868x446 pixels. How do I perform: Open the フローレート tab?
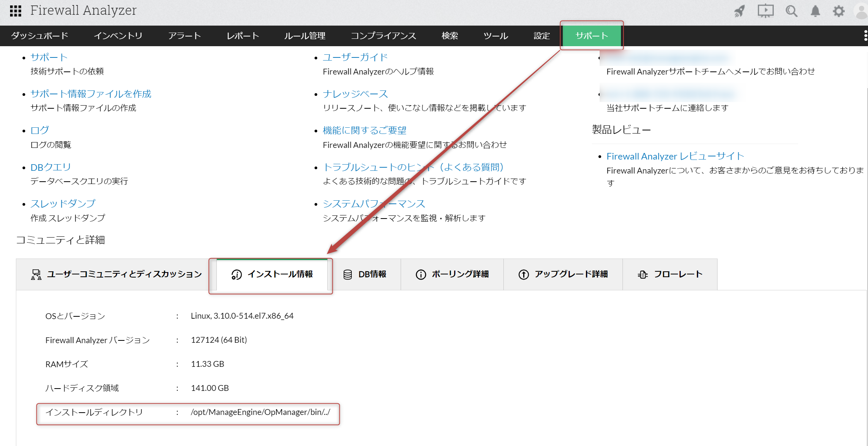(670, 274)
